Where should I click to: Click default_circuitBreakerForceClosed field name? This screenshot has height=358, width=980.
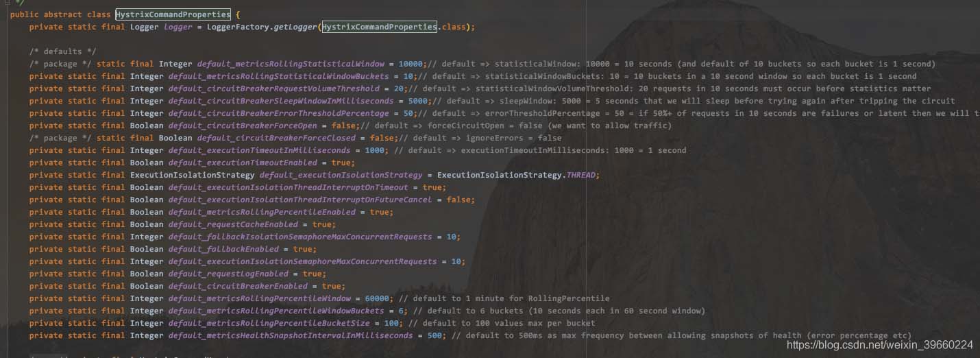click(x=276, y=138)
